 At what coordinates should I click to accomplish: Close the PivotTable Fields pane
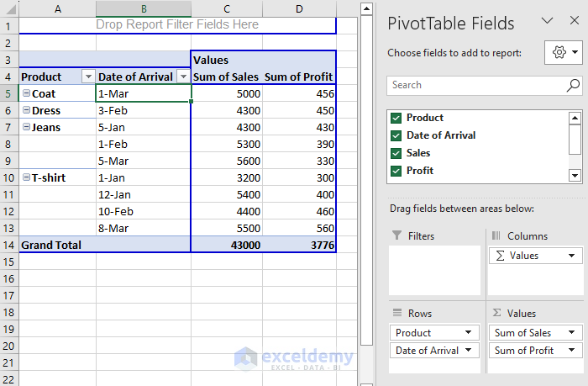[x=573, y=23]
